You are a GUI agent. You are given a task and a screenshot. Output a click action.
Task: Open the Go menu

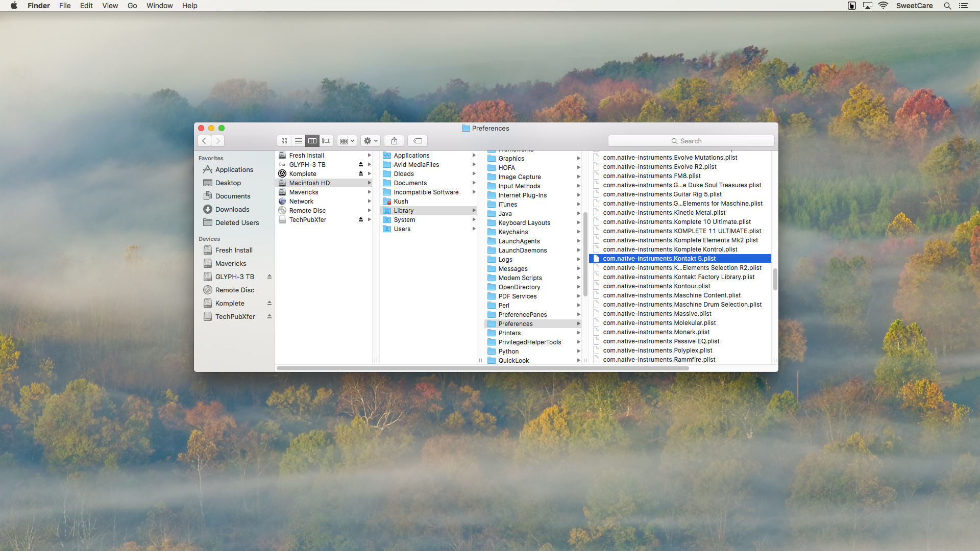[132, 6]
